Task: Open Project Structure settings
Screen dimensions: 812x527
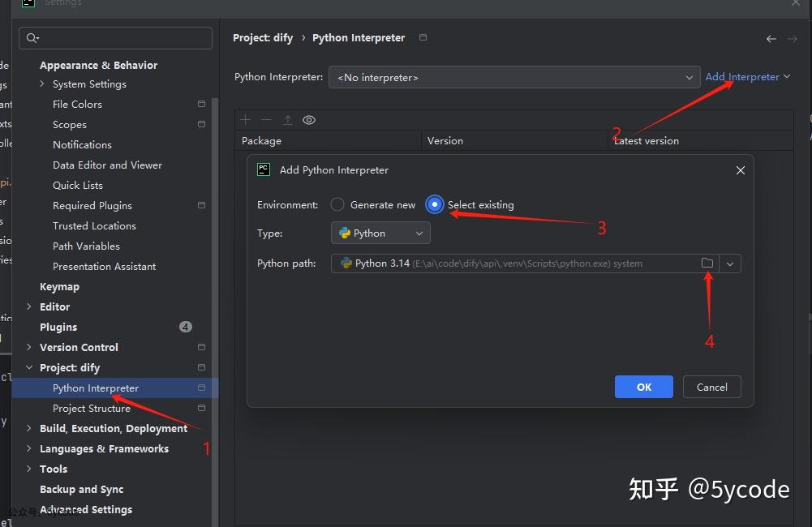Action: point(91,408)
